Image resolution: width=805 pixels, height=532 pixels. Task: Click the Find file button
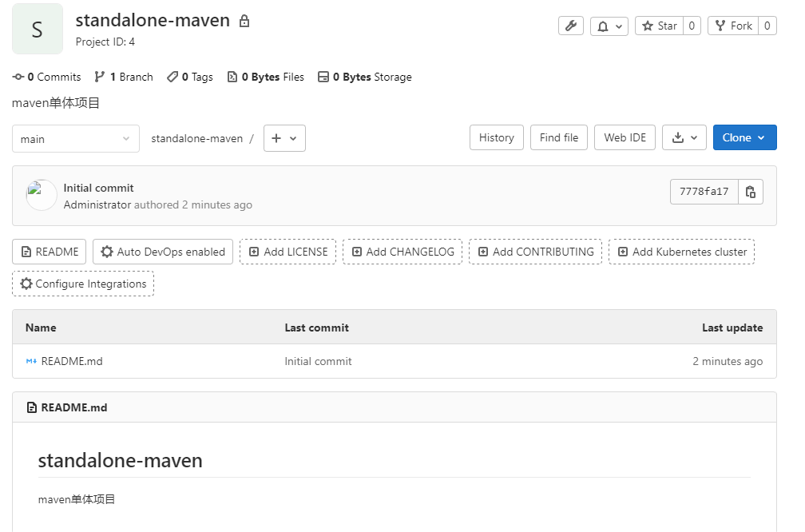[558, 137]
